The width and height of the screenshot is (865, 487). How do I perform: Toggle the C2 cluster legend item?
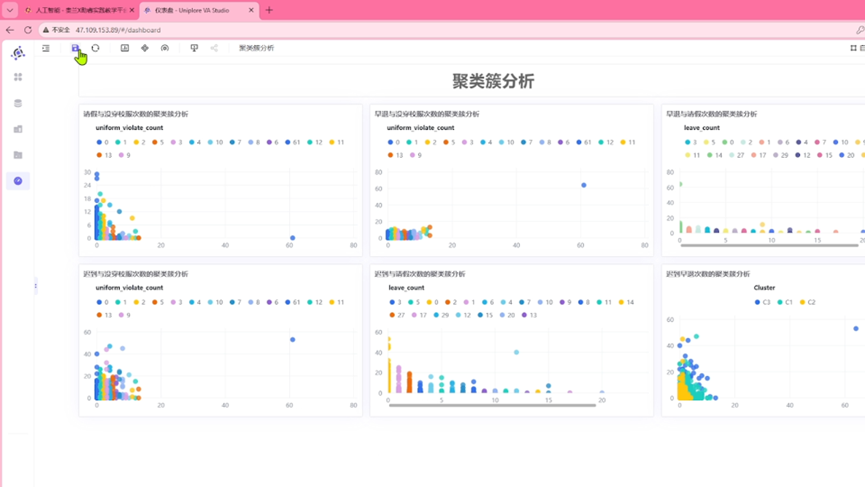[807, 302]
